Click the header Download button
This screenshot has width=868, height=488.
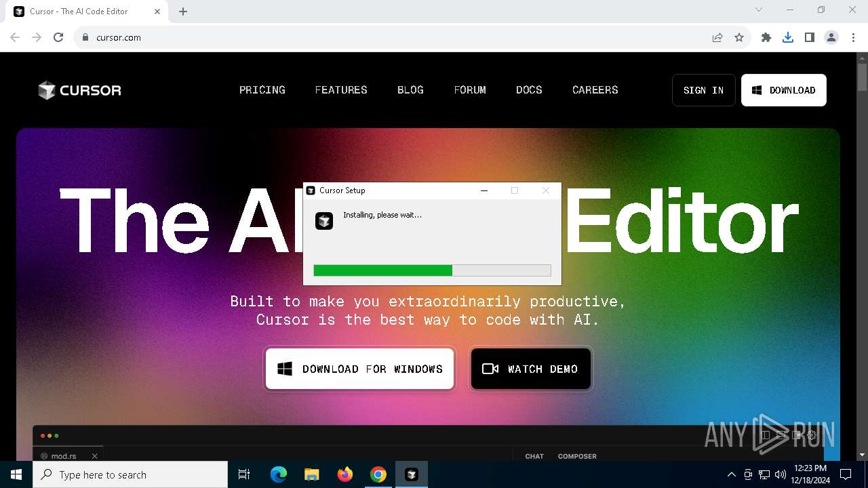point(784,90)
